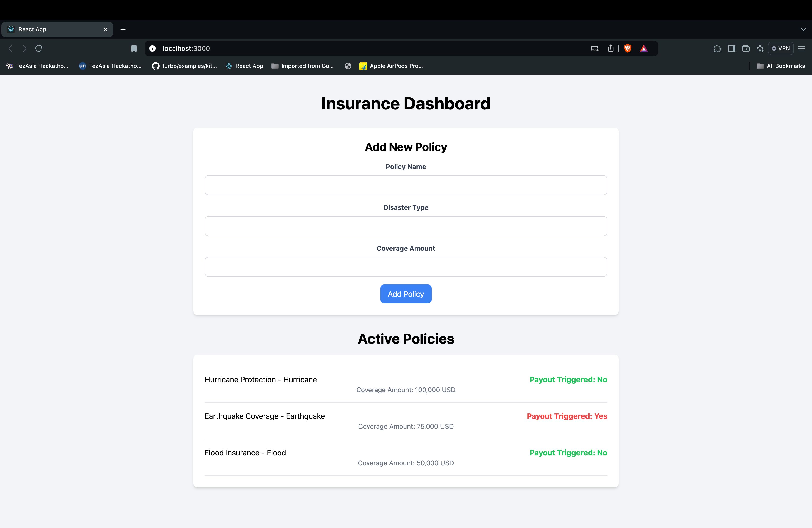Click the sidebar toggle icon

732,48
